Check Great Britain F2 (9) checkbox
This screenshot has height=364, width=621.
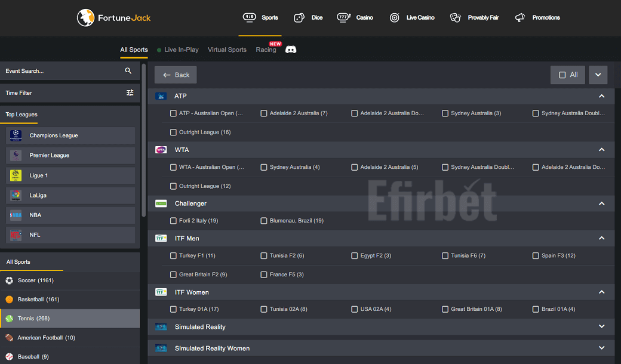(x=173, y=274)
